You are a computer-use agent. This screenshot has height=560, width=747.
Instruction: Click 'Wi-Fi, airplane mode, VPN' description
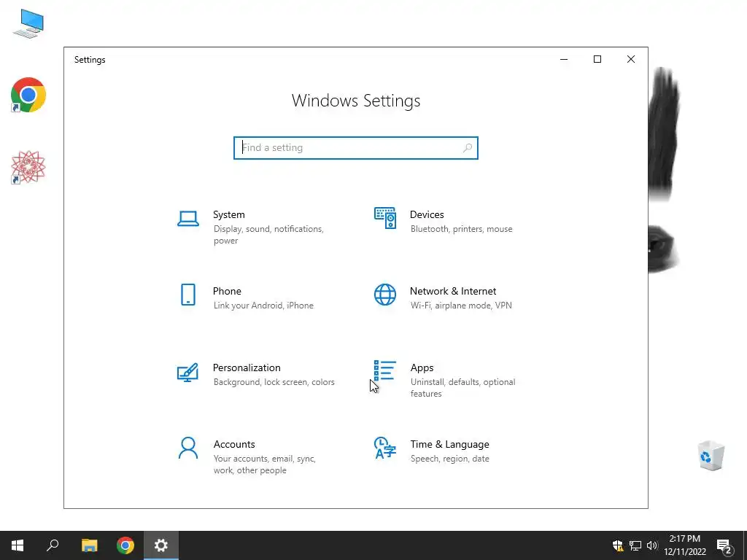(461, 306)
